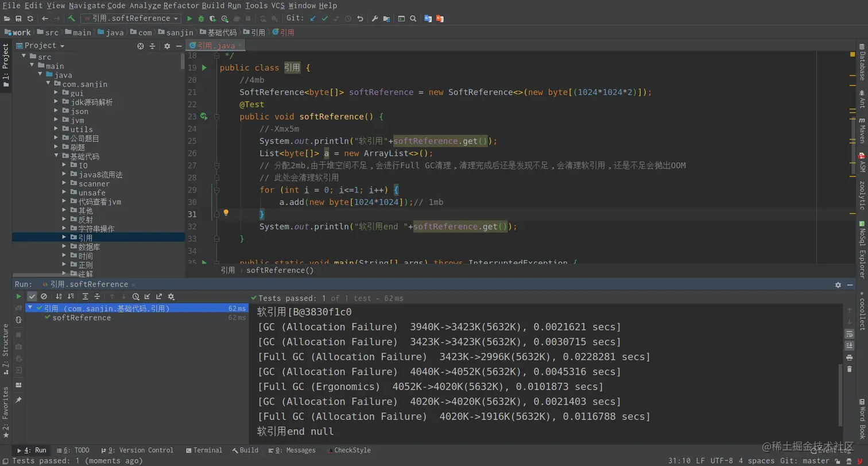Click run gutter icon beside class 引用 line 19
Screen dimensions: 868x466
204,68
